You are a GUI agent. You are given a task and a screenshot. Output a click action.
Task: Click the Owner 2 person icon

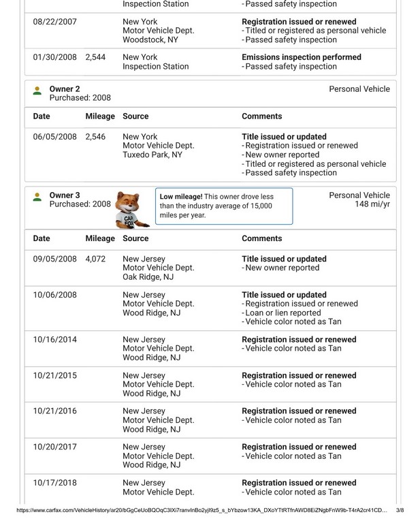tap(37, 90)
